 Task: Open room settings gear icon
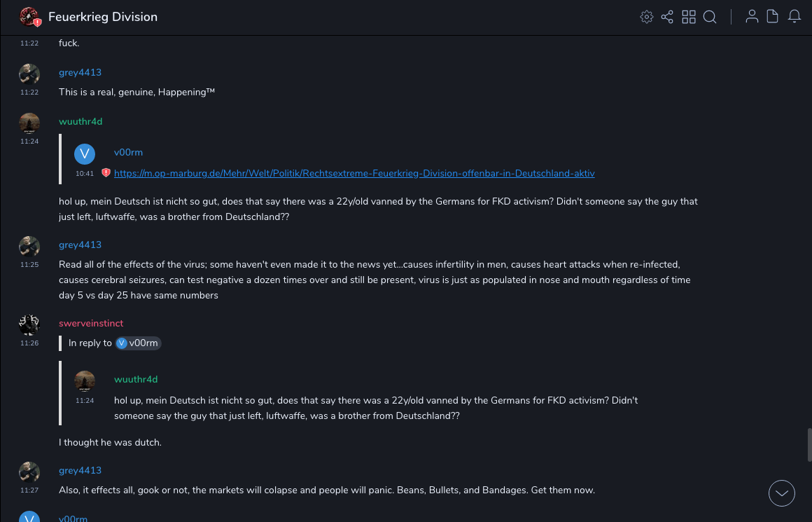pos(647,17)
